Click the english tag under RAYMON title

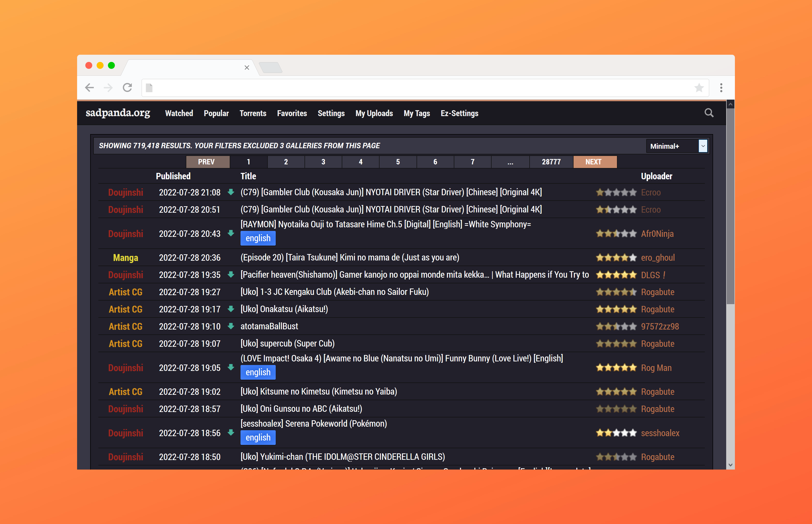pos(258,238)
